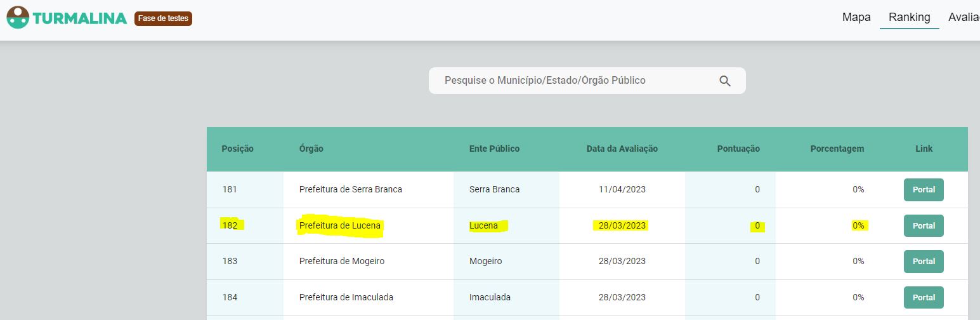
Task: Focus the Município/Estado/Órgão search field
Action: 571,81
